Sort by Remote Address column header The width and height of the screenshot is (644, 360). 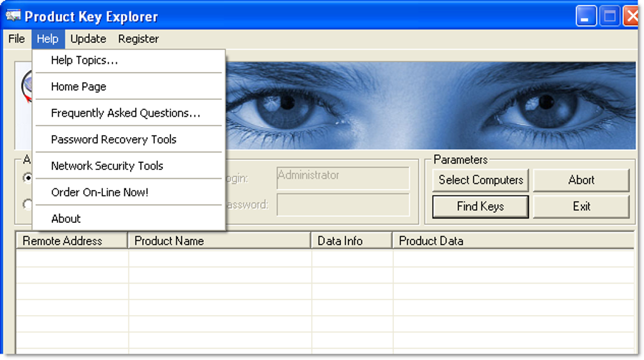pyautogui.click(x=72, y=241)
